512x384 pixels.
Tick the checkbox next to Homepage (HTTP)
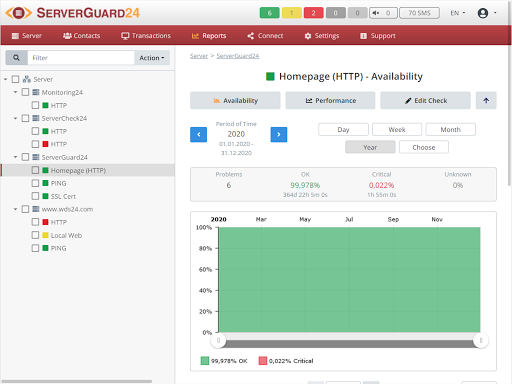point(35,170)
